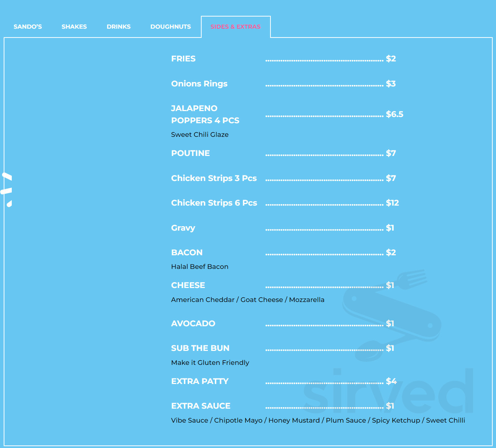Go to the DOUGHNUTS tab
Viewport: 496px width, 448px height.
(x=170, y=26)
